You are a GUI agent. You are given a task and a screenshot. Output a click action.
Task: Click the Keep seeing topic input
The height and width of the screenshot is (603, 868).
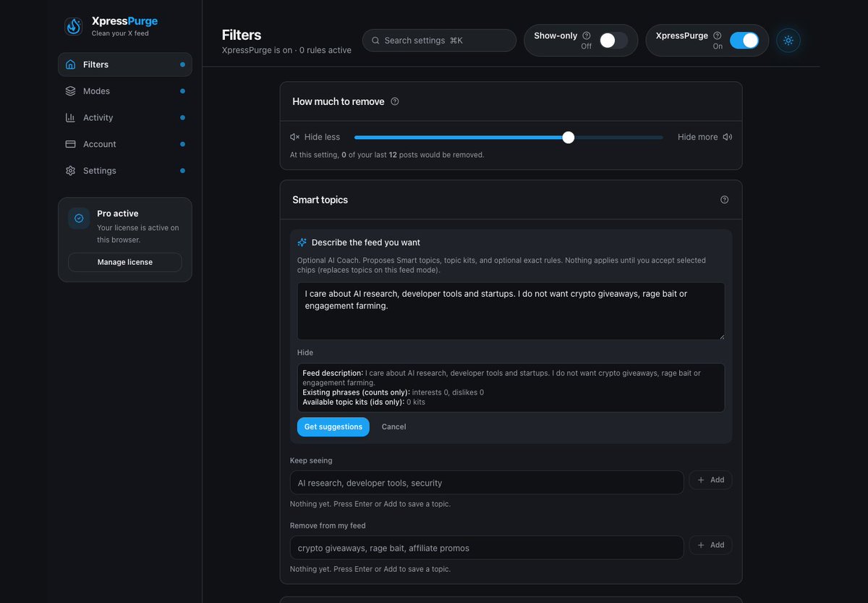point(487,483)
